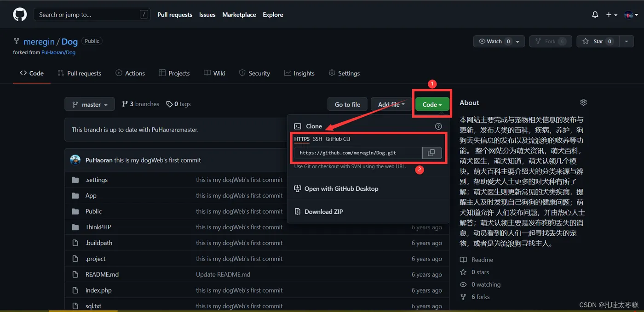
Task: Switch to the Insights tab
Action: [299, 73]
